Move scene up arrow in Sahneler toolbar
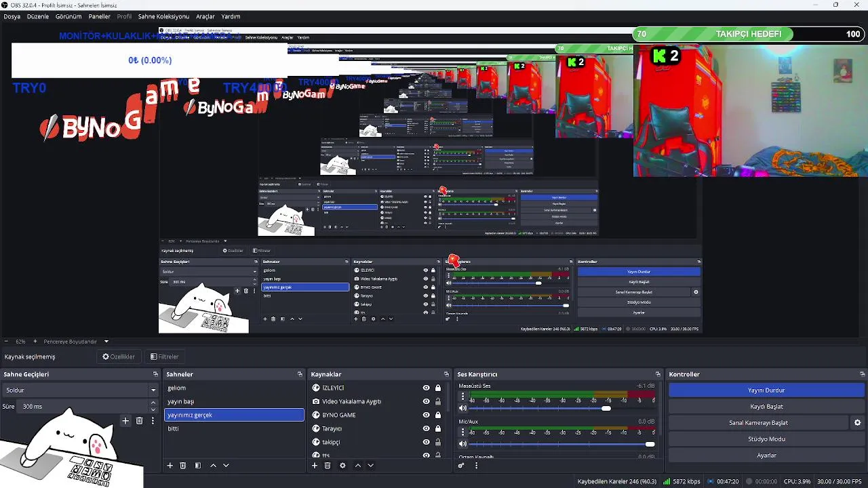This screenshot has width=868, height=488. point(213,466)
